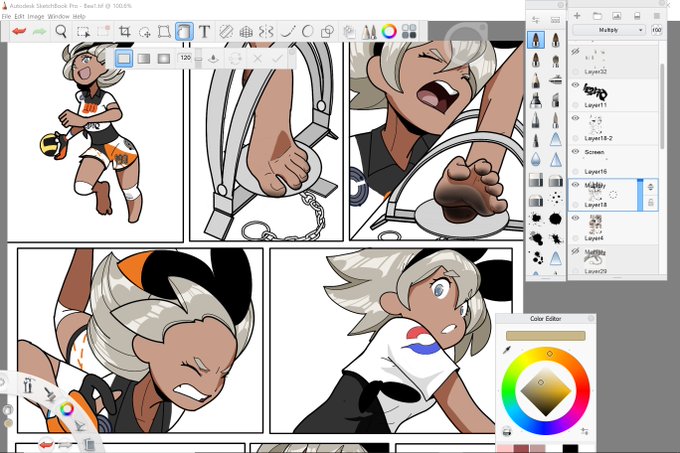Hide Layer16 using its eye icon
This screenshot has height=453, width=680.
point(575,151)
